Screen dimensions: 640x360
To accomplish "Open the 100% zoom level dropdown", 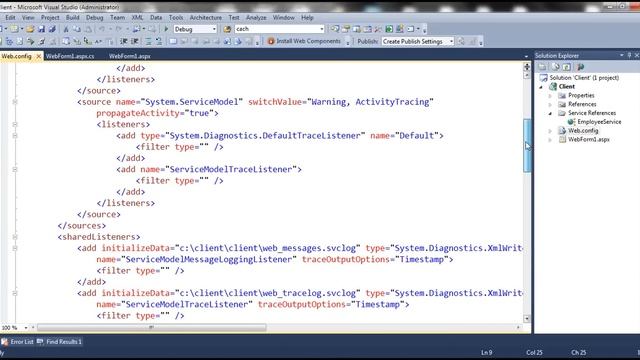I will [x=26, y=327].
